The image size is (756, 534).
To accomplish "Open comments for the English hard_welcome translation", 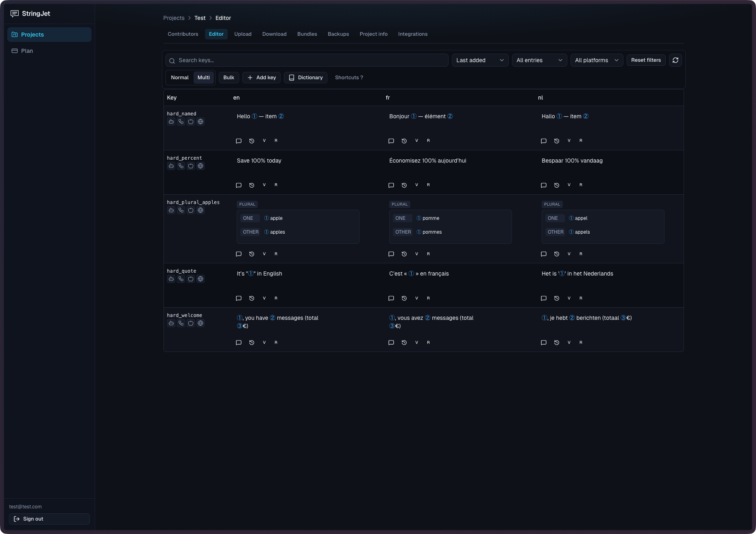I will tap(239, 343).
